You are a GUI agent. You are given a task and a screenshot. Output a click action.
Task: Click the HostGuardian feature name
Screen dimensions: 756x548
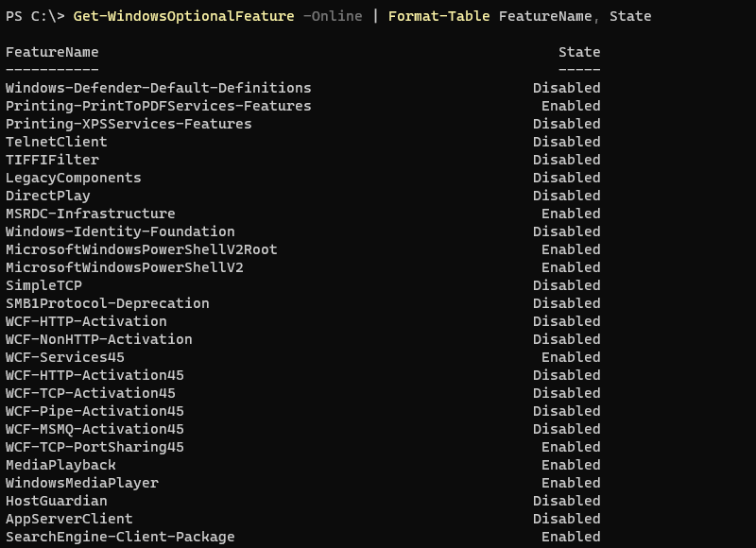point(57,501)
